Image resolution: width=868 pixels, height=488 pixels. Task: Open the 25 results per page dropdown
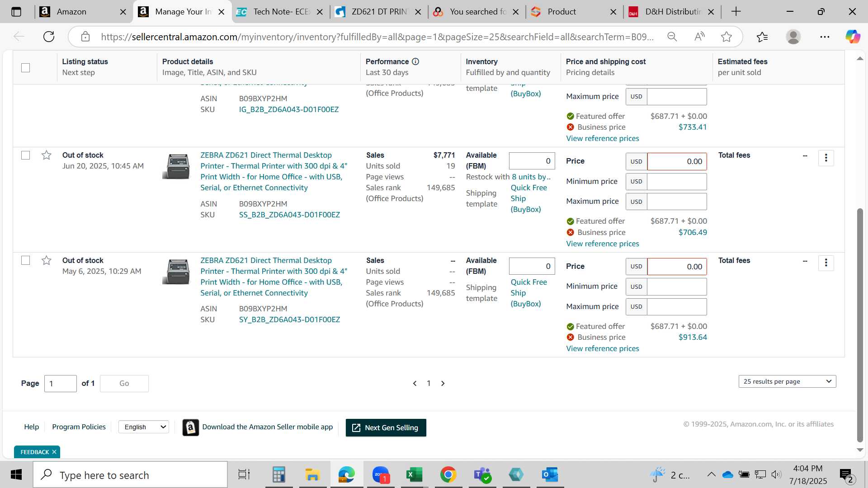pos(787,381)
